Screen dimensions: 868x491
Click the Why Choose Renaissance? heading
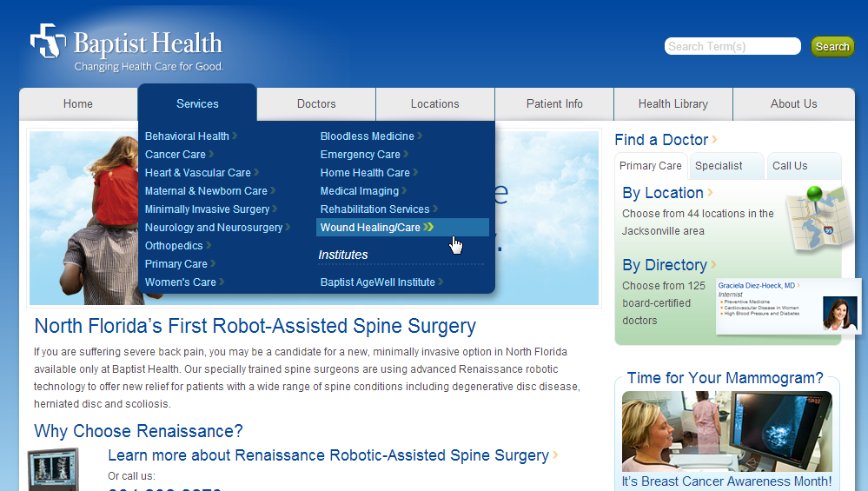[138, 431]
